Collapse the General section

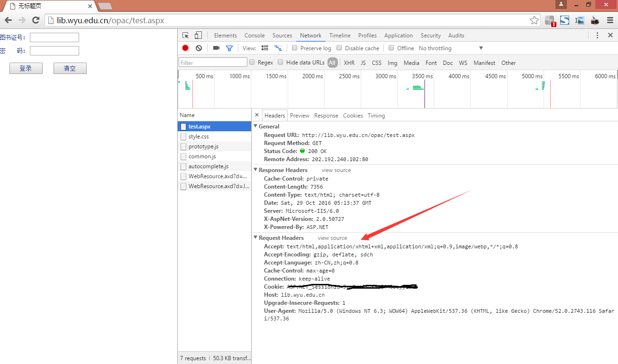256,127
